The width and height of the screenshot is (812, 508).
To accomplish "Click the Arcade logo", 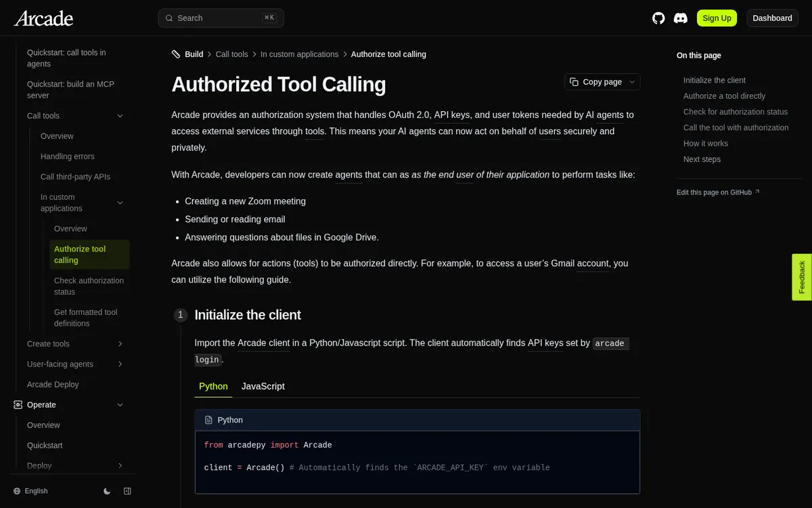I will (43, 18).
